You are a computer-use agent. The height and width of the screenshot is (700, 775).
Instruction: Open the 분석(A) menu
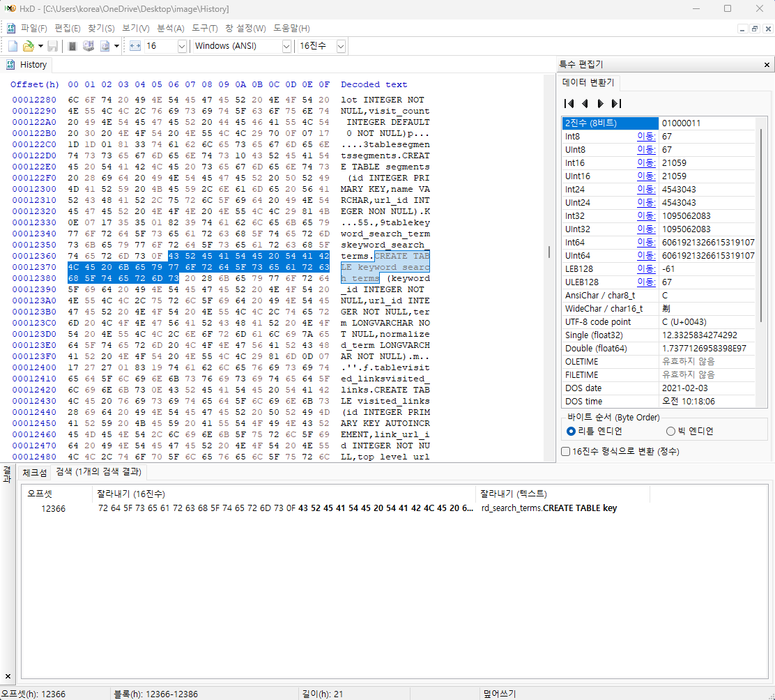[x=170, y=29]
